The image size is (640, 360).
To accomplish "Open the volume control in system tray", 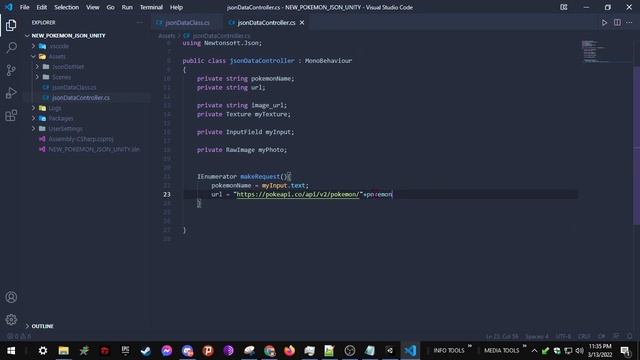I will tap(580, 351).
